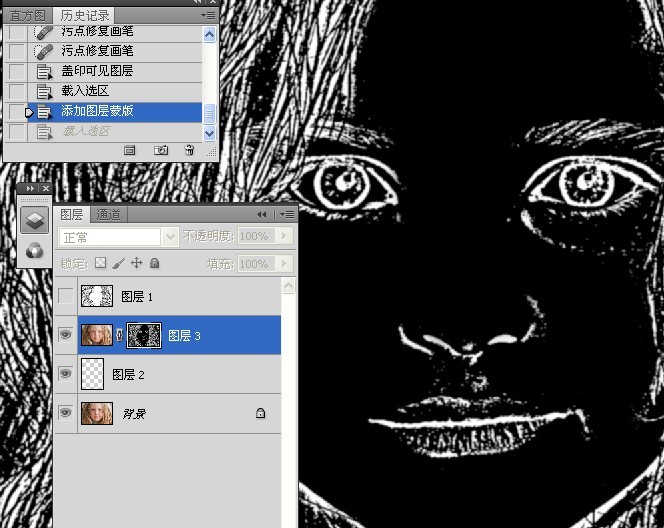
Task: Open the Layers panel icon in dock
Action: (x=34, y=220)
